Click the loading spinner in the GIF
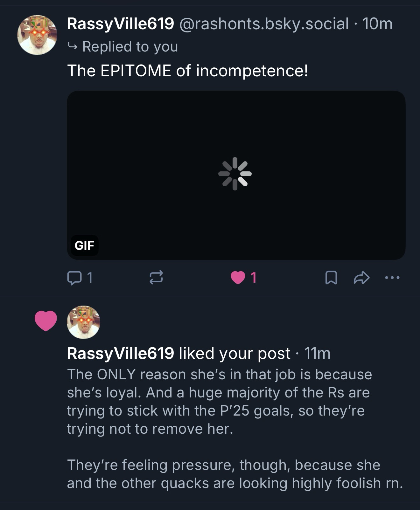 tap(235, 174)
